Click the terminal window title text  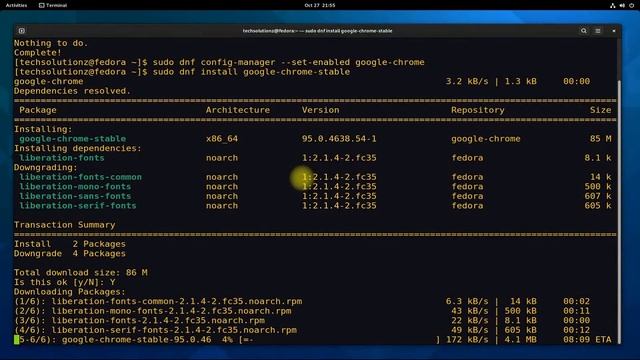317,31
